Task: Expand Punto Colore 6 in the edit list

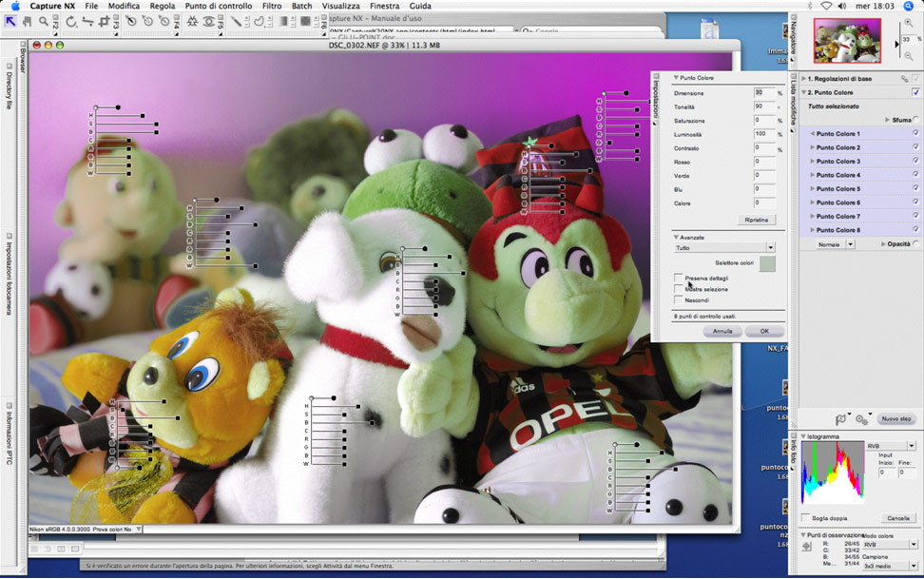Action: [x=813, y=203]
